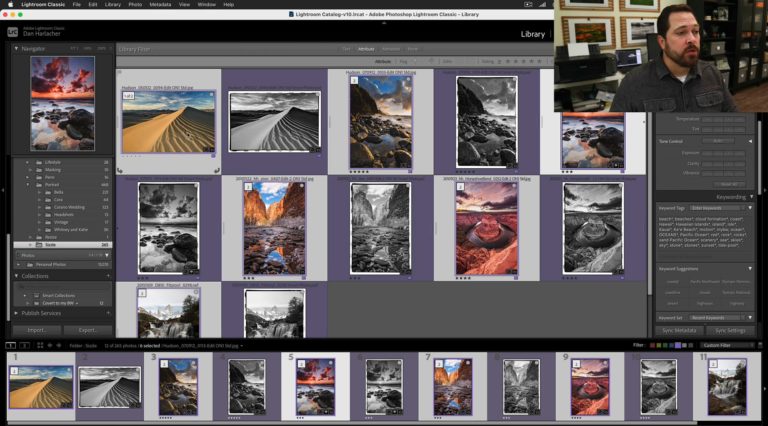768x426 pixels.
Task: Collapse the Portrait folder tree
Action: coord(27,185)
